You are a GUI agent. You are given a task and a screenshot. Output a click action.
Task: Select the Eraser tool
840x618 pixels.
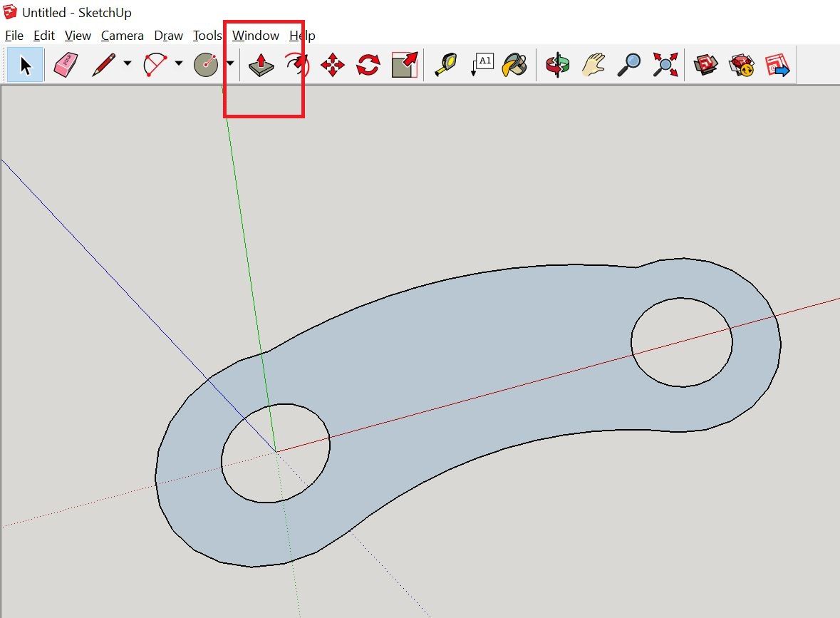pos(65,65)
